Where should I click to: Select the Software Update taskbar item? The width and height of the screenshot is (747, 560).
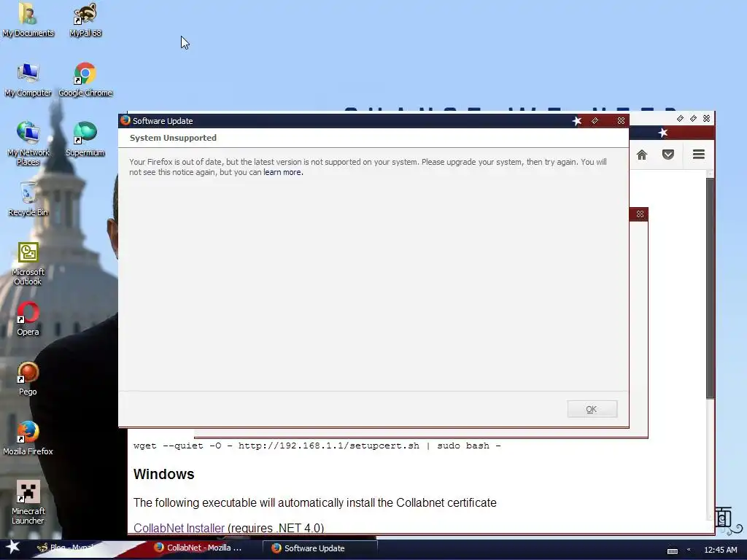click(320, 548)
